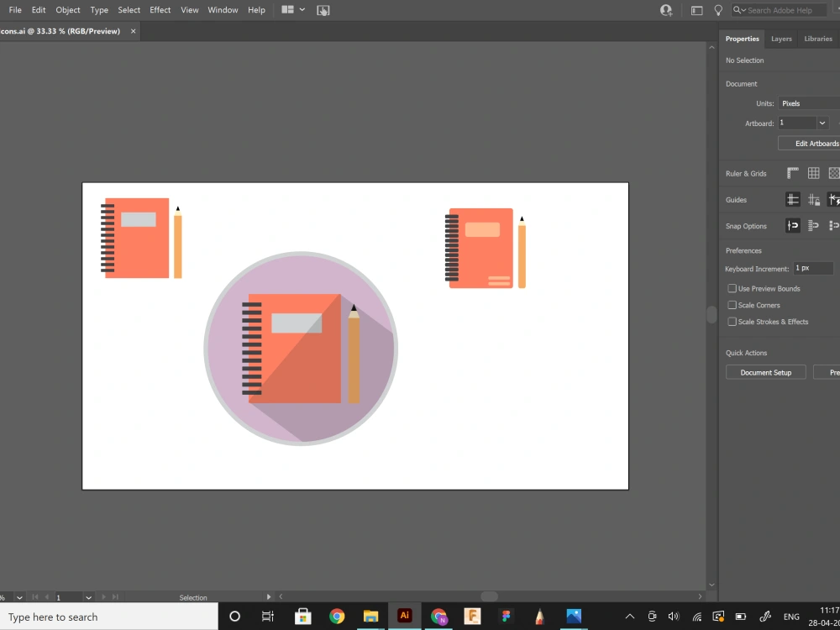Open the Select menu
The height and width of the screenshot is (630, 840).
[129, 9]
